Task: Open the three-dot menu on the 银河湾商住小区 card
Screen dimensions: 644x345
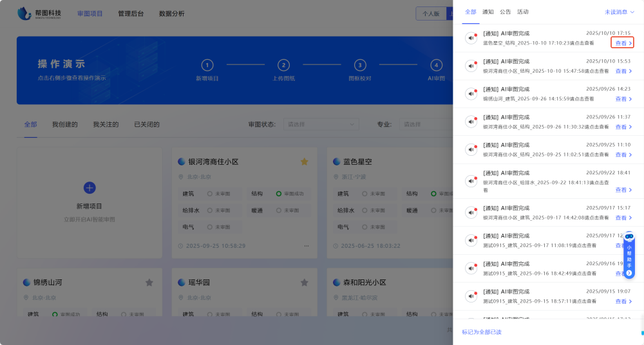Action: [x=307, y=246]
